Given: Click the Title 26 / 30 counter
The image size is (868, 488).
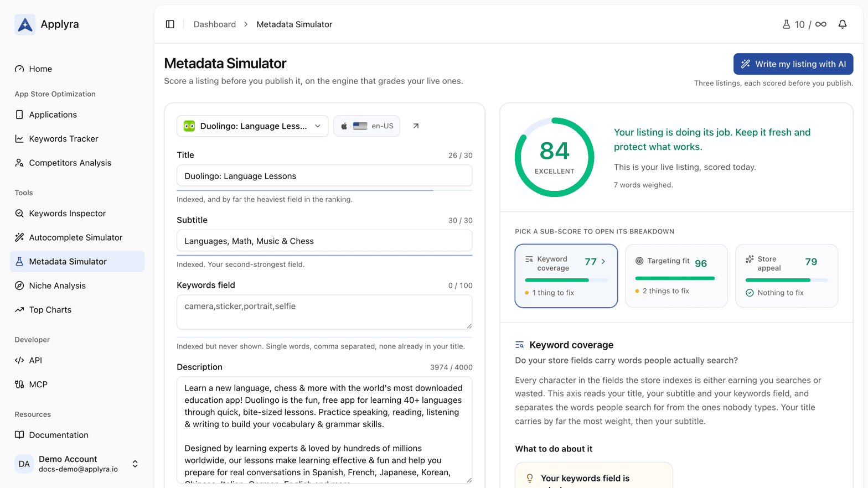Looking at the screenshot, I should tap(460, 155).
